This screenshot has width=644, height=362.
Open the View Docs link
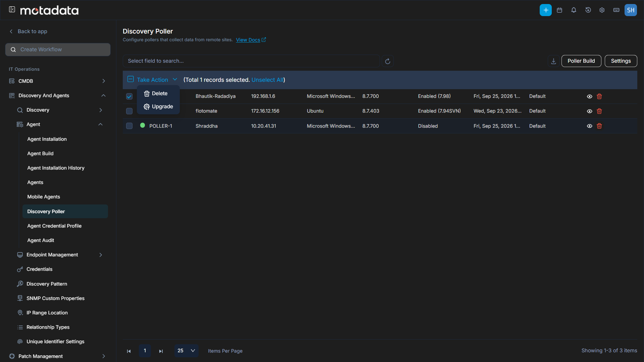tap(251, 40)
